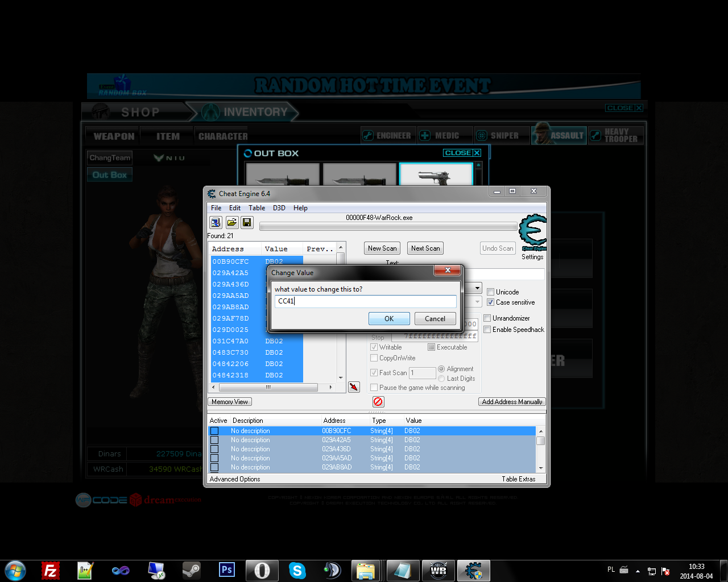This screenshot has height=582, width=728.
Task: Toggle Active box for address 00B90CFC
Action: [x=214, y=431]
